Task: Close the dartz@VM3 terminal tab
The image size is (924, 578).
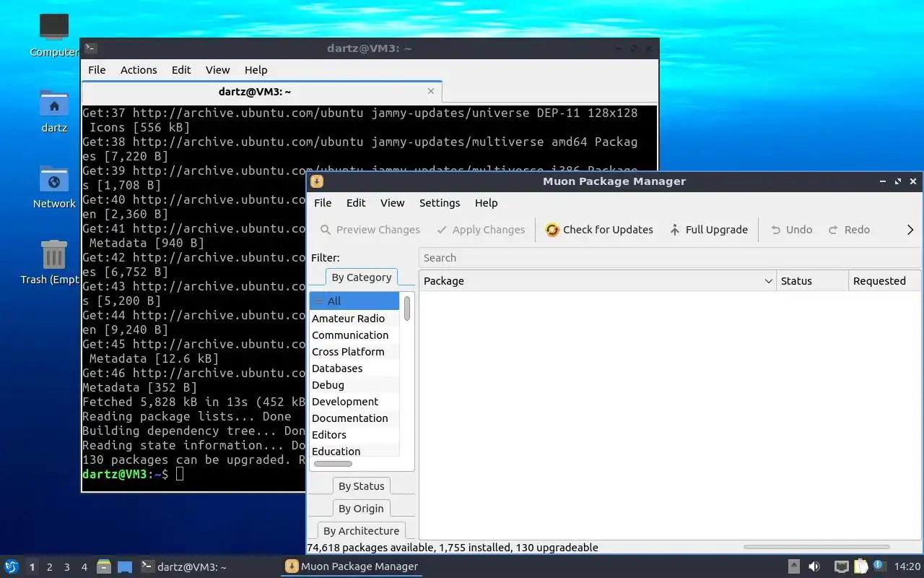Action: 431,91
